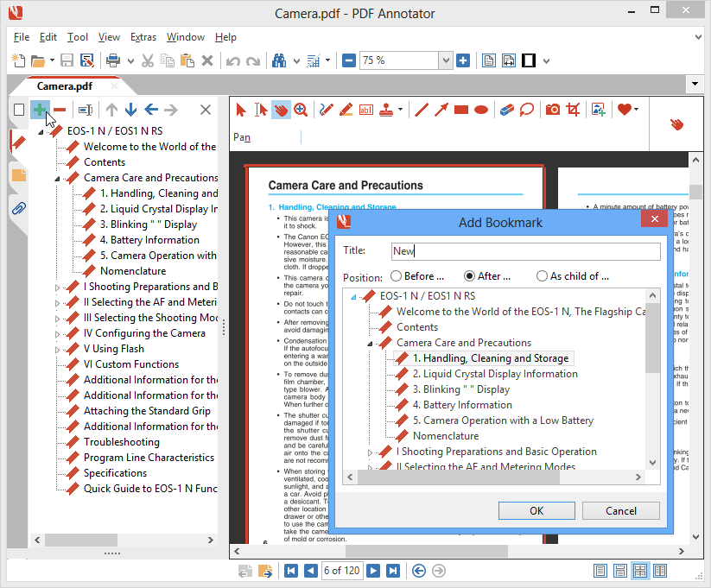Image resolution: width=711 pixels, height=588 pixels.
Task: Open the Attachments paperclip sidebar tab
Action: click(x=18, y=208)
